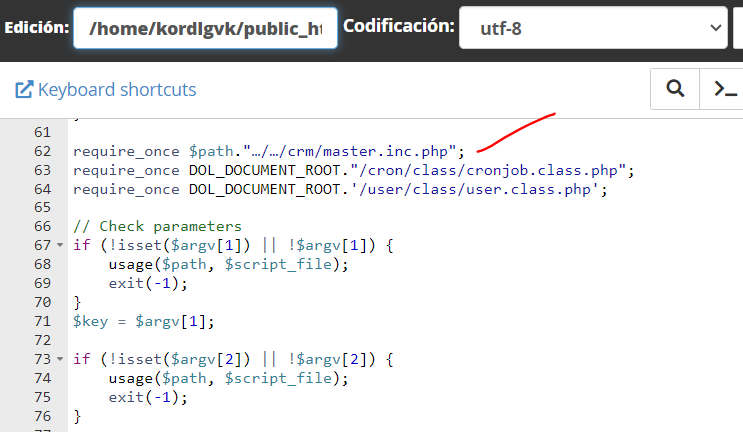Image resolution: width=743 pixels, height=432 pixels.
Task: Click "exit(-1);" on line 75
Action: point(148,397)
